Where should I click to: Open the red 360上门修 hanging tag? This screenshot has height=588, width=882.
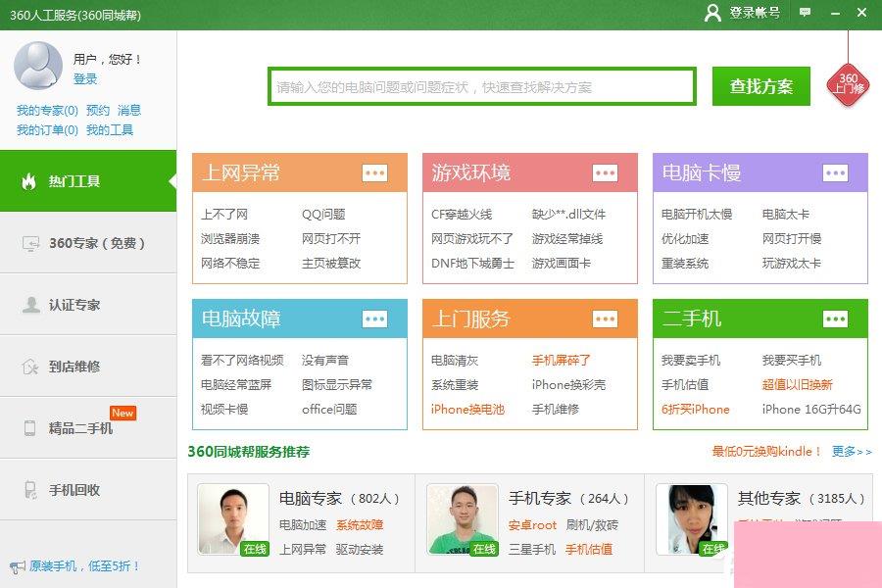point(848,84)
